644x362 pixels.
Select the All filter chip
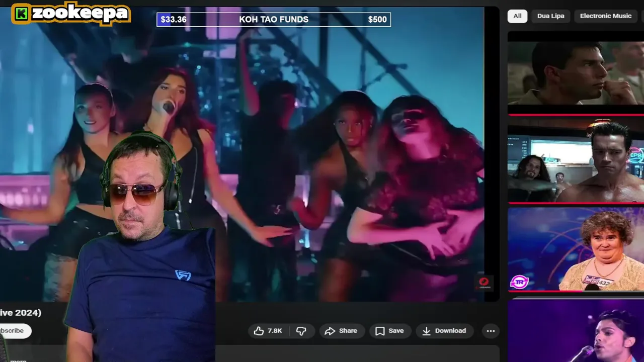(517, 16)
